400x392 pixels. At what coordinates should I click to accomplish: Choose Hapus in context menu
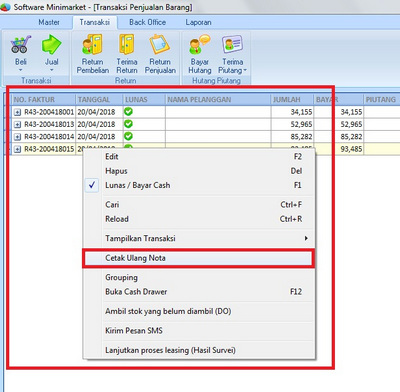(199, 171)
